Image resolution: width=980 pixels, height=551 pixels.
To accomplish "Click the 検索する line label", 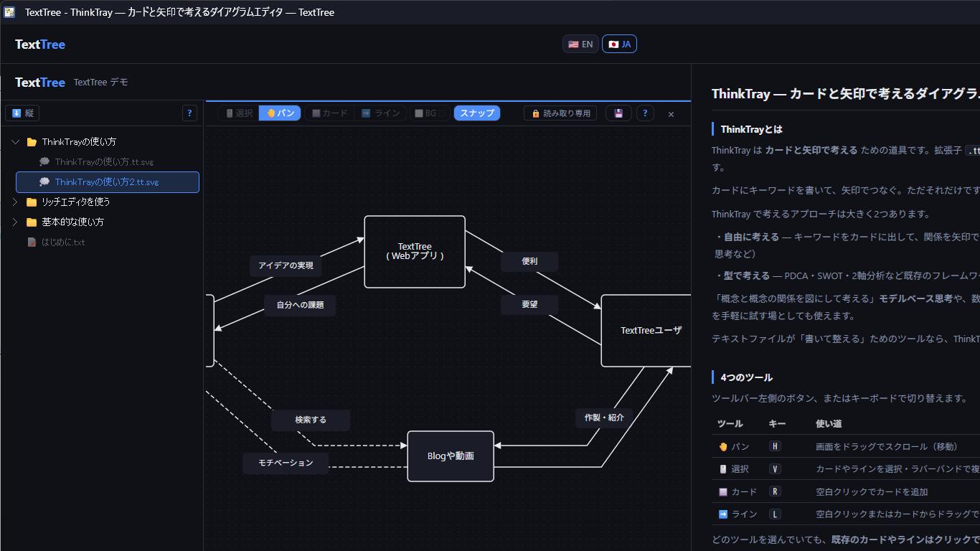I will pyautogui.click(x=311, y=420).
